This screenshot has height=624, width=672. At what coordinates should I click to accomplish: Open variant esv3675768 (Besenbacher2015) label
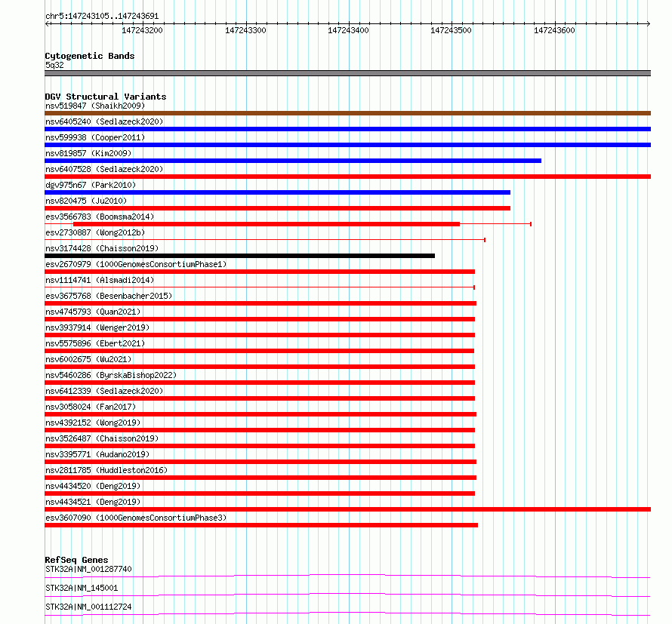click(x=109, y=296)
